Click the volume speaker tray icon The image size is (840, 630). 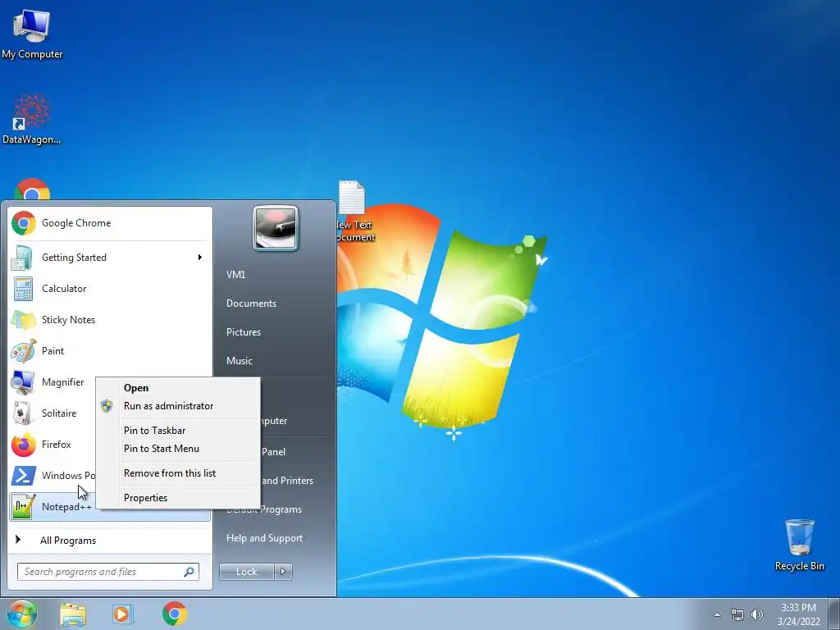coord(757,614)
